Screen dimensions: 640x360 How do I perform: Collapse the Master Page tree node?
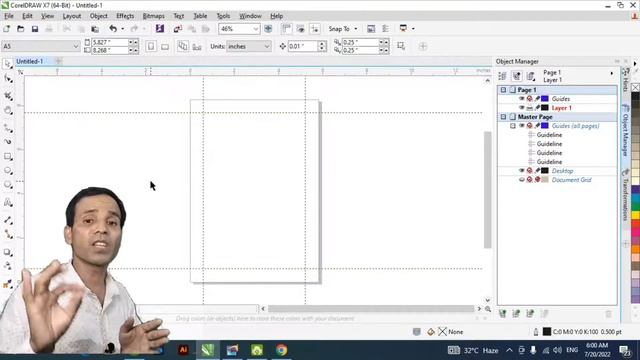point(503,117)
